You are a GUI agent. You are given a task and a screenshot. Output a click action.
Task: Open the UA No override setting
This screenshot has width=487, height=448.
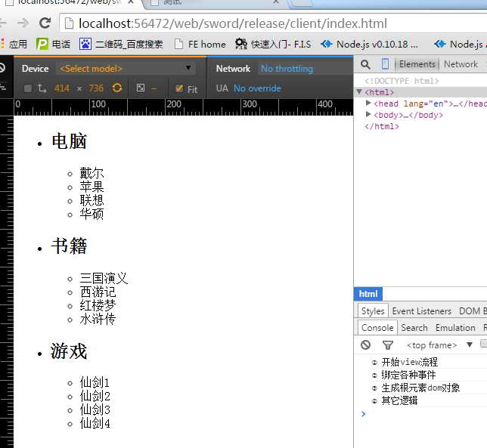tap(257, 88)
